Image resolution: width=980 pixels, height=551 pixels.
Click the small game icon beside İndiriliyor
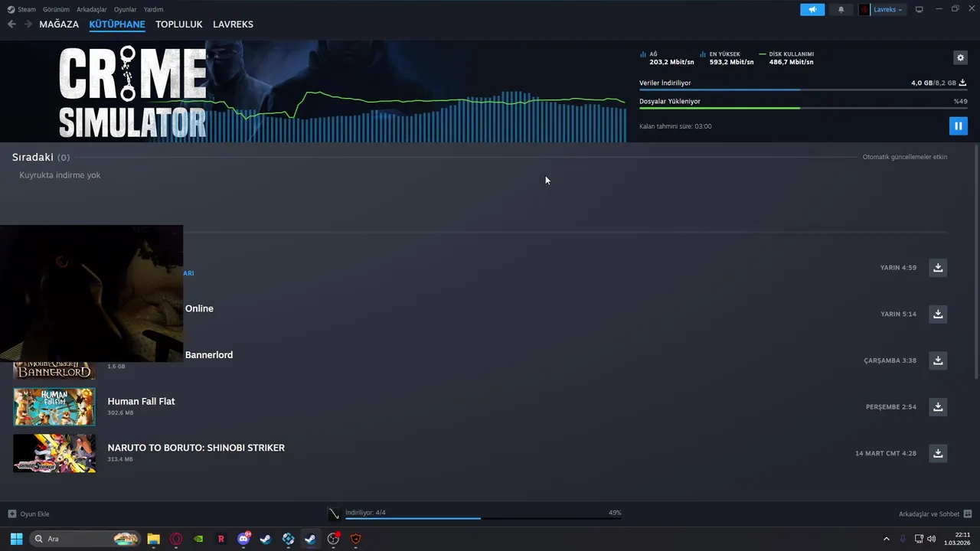pos(334,514)
